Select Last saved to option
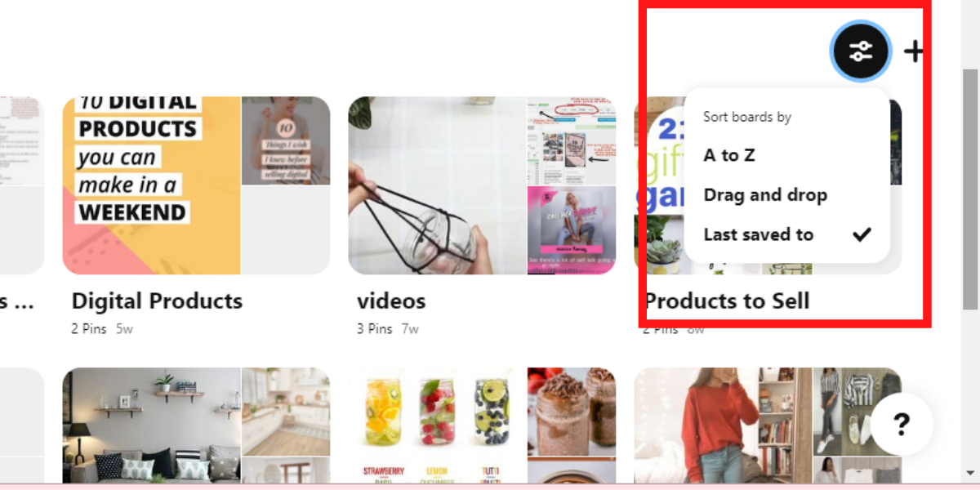 (759, 234)
